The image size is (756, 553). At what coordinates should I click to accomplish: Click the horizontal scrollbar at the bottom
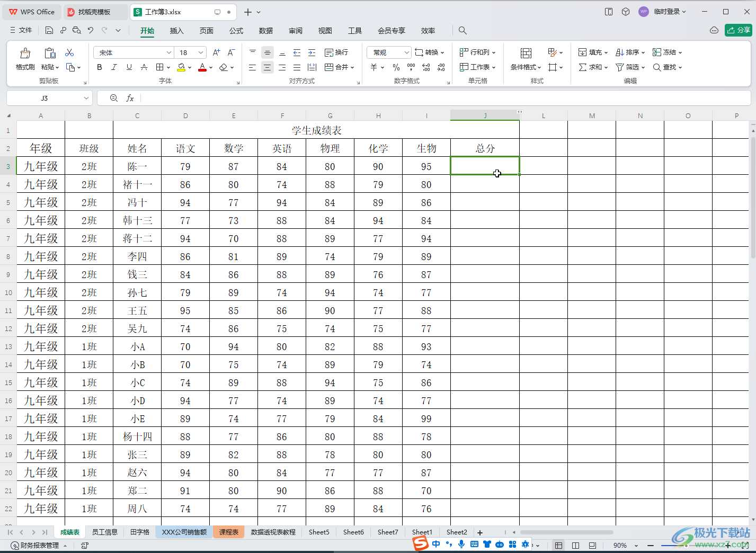[x=567, y=532]
